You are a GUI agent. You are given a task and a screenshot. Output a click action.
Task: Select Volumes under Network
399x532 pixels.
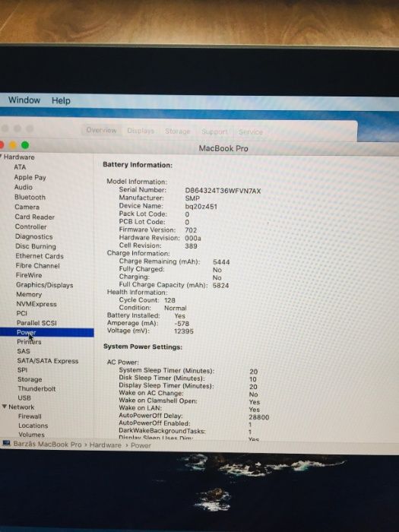point(31,434)
